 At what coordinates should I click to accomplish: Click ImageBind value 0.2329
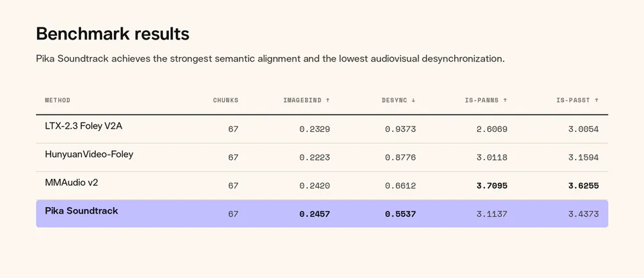point(315,129)
